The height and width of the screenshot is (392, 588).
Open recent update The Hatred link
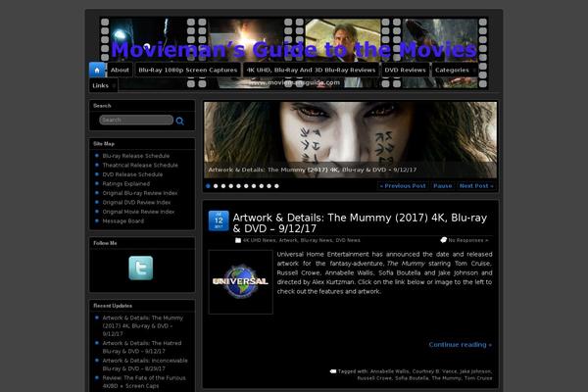[x=142, y=347]
